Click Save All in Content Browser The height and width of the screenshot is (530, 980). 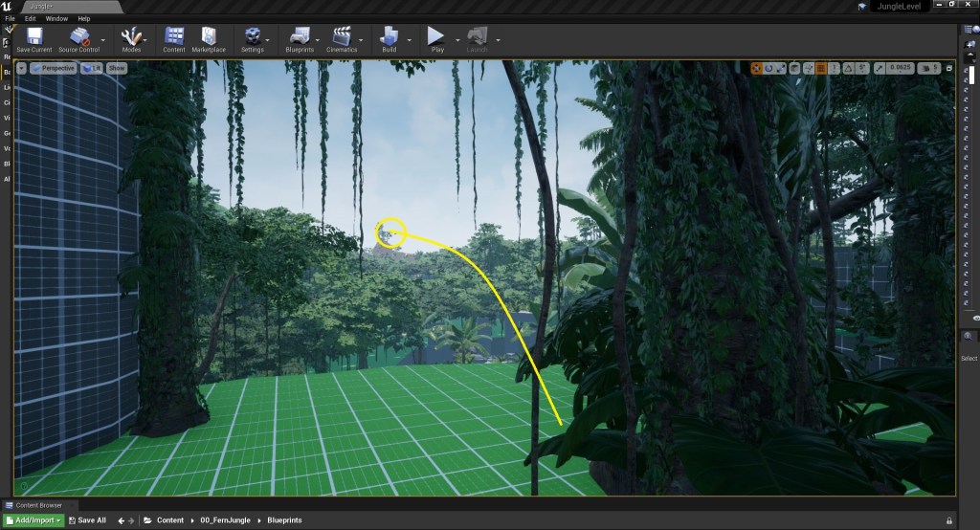click(x=85, y=520)
